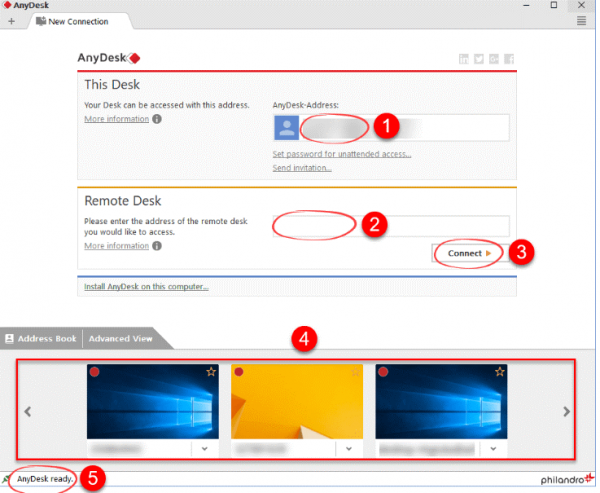Show previous recent sessions with left arrow
Viewport: 600px width, 493px height.
tap(28, 412)
